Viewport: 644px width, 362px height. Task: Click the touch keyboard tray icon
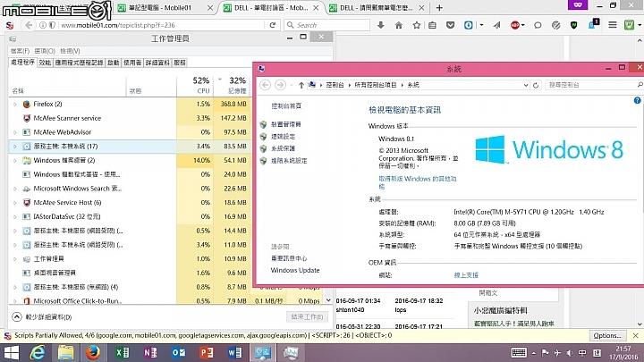coord(518,352)
